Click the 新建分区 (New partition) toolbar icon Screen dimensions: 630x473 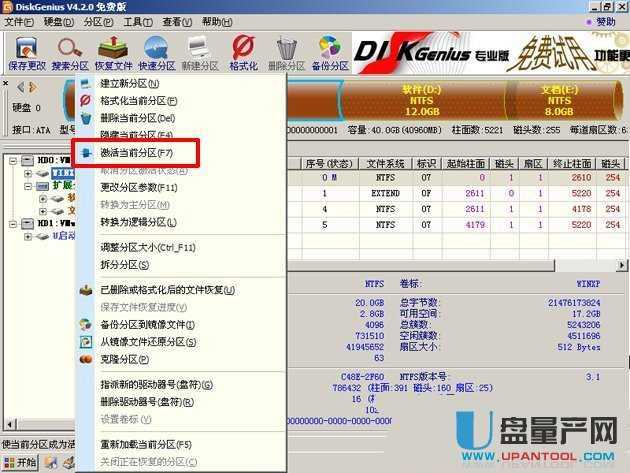click(x=200, y=51)
